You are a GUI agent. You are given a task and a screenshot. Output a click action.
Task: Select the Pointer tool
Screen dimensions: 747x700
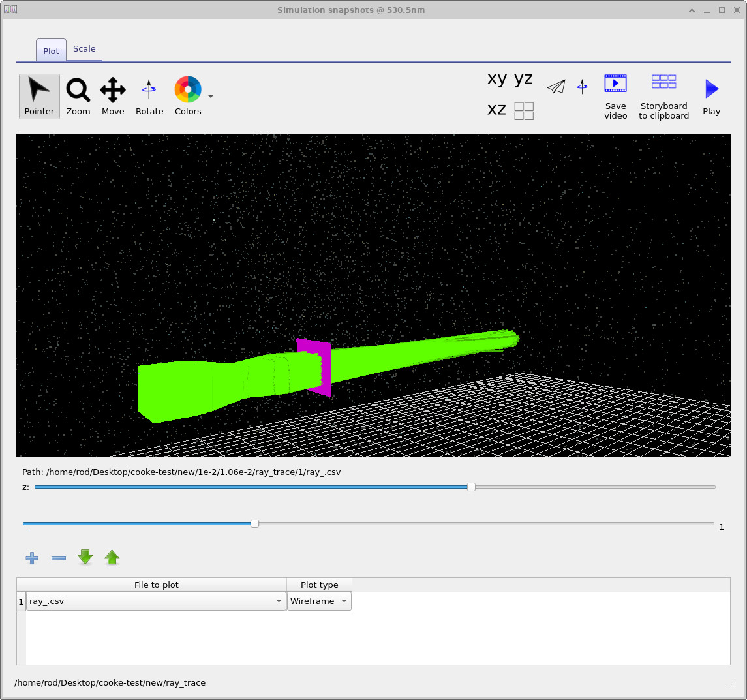click(39, 95)
